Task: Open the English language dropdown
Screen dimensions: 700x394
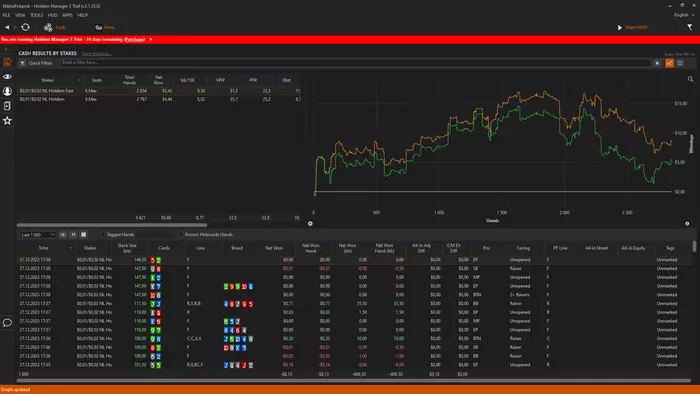Action: (684, 15)
